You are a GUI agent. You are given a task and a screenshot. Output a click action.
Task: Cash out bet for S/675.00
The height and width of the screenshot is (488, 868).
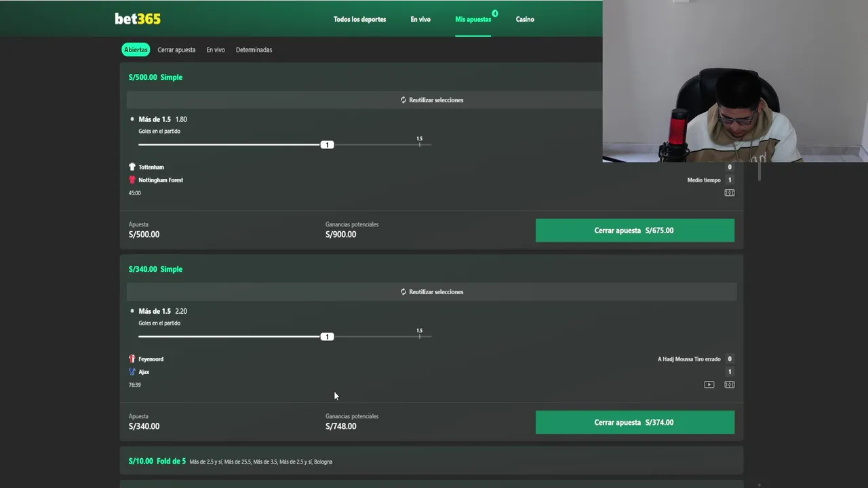pyautogui.click(x=635, y=230)
